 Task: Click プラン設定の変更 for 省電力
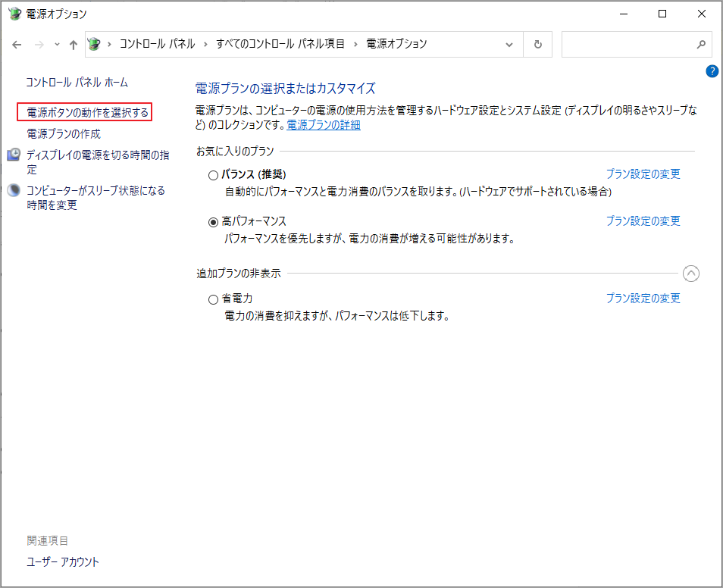tap(643, 299)
